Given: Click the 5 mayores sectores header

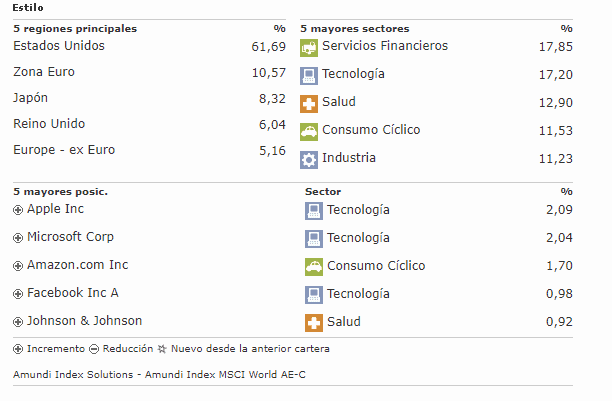Looking at the screenshot, I should click(354, 29).
